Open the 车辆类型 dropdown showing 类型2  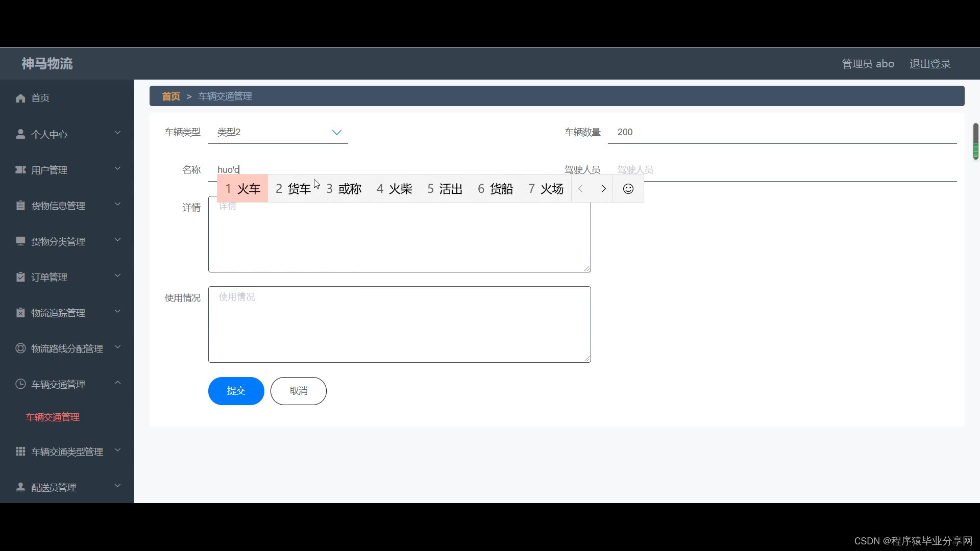(278, 132)
